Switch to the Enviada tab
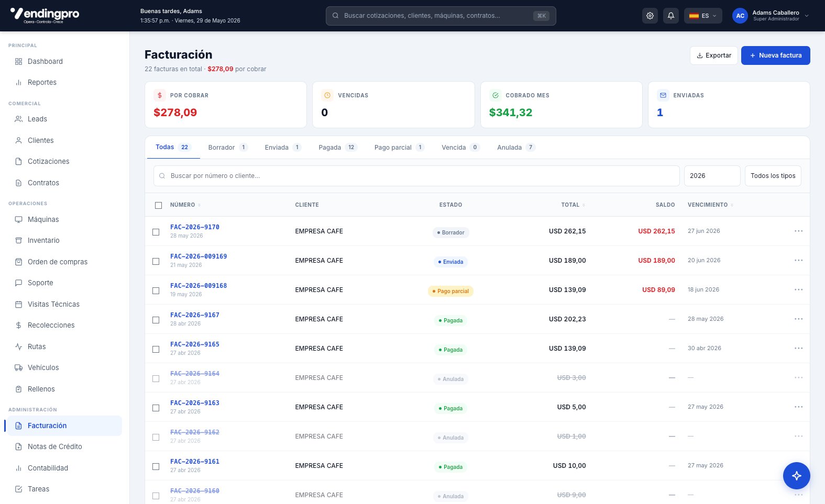 [282, 148]
